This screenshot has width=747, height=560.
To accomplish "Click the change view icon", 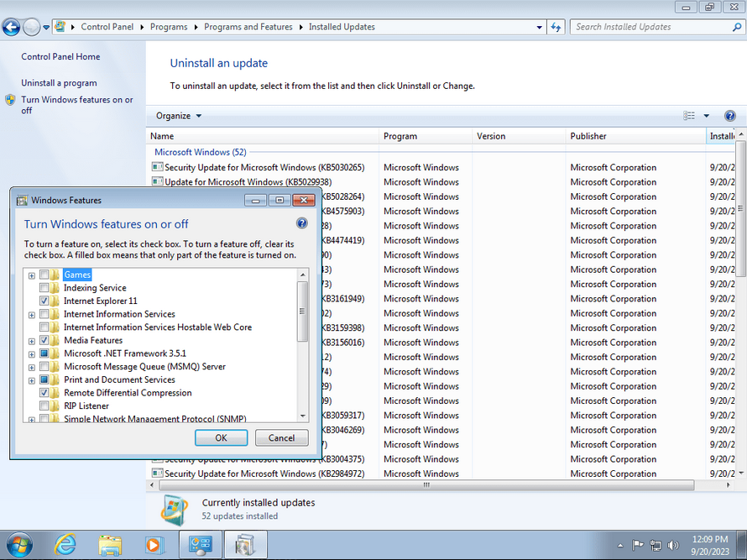I will pos(689,116).
